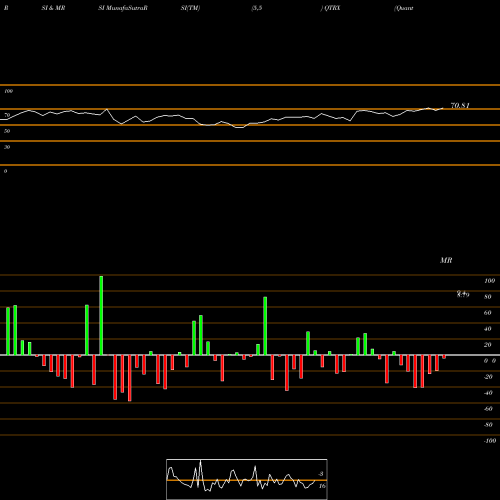This screenshot has height=500, width=500.
Task: Click the MR axis label -100
Action: coord(489,441)
